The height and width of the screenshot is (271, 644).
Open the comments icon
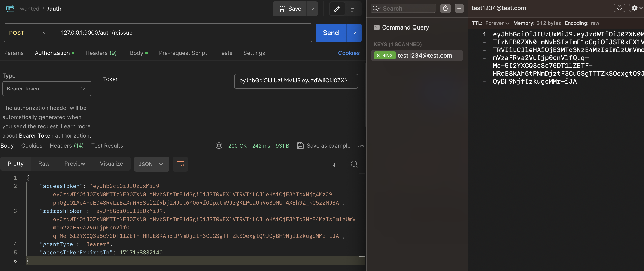(353, 9)
